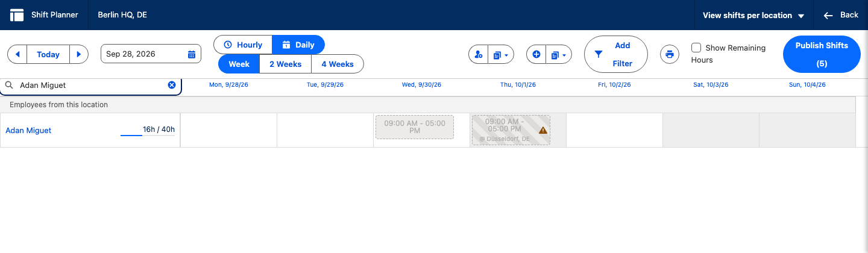Open copy dropdown beside assign employee icon
This screenshot has height=253, width=868.
(x=500, y=55)
